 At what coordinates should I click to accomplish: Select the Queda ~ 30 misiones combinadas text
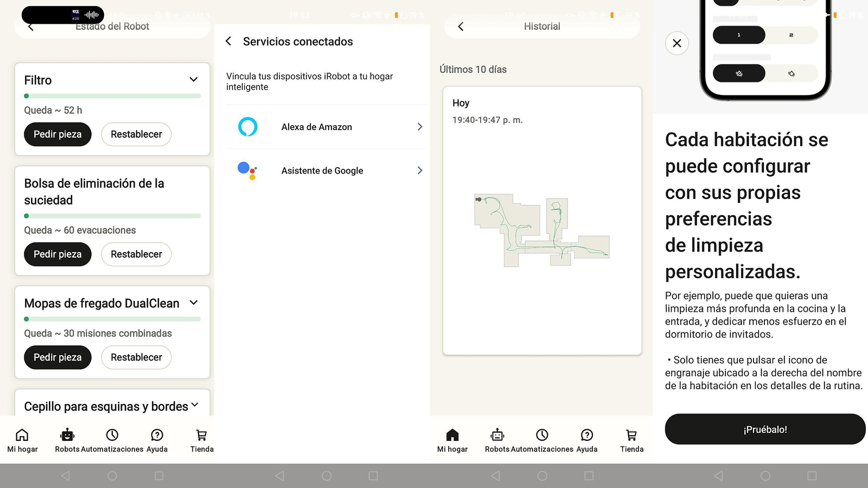point(98,333)
